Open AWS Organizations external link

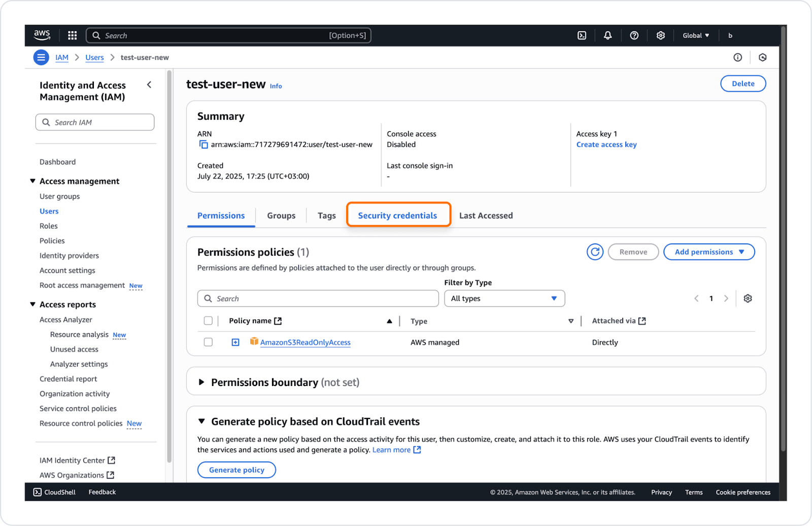coord(77,475)
